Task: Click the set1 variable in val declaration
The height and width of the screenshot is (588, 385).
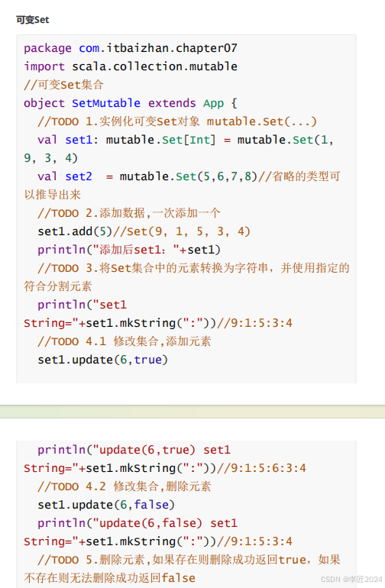Action: click(x=79, y=140)
